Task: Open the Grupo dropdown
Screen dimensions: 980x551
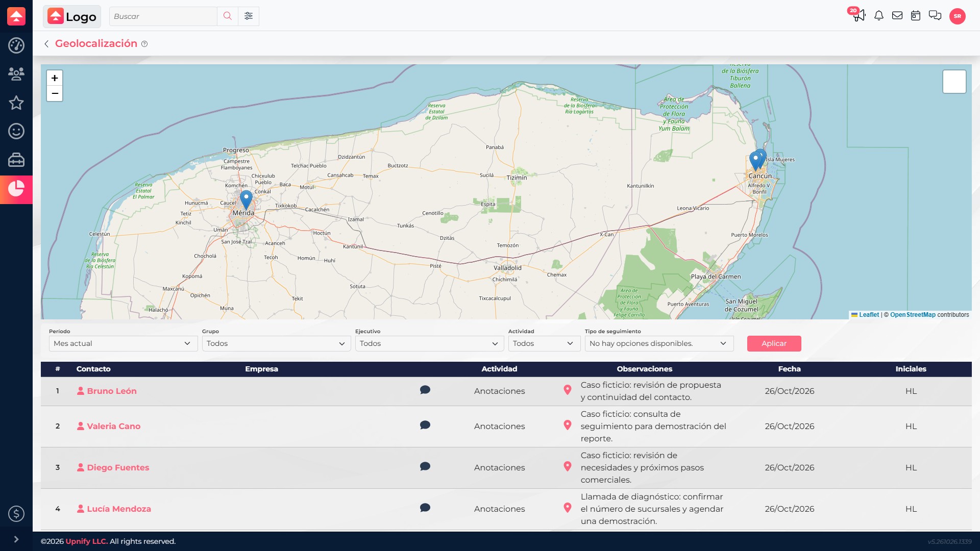Action: (x=276, y=343)
